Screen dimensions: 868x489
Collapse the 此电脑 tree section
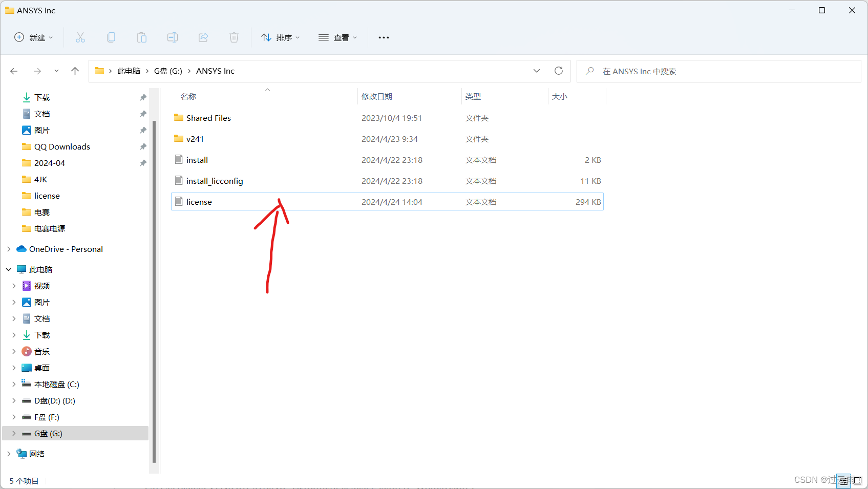point(8,269)
